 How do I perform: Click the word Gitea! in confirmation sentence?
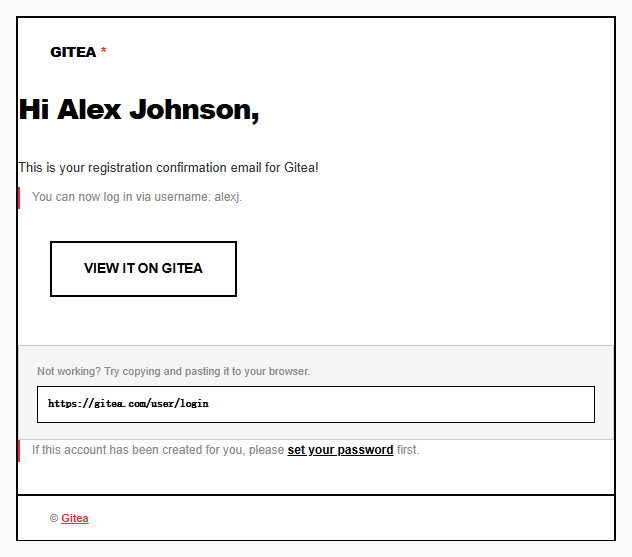(x=301, y=167)
